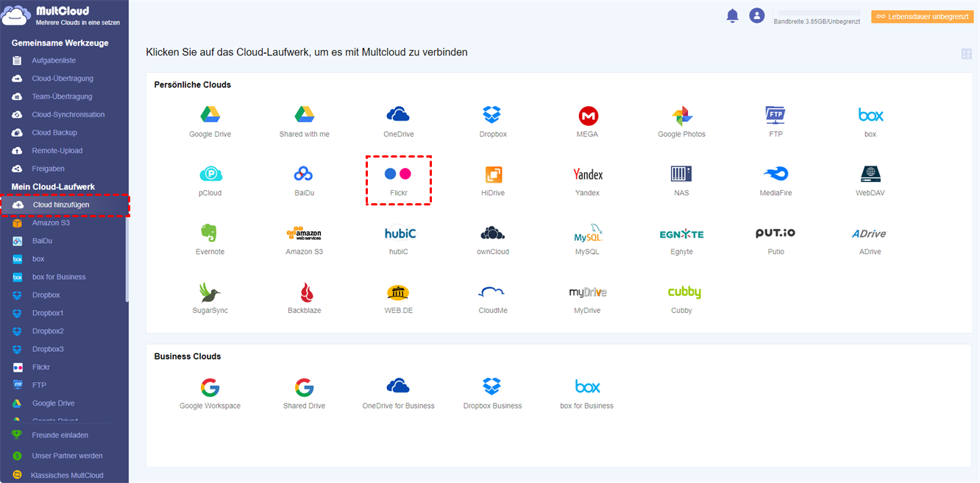980x483 pixels.
Task: Click the Google Drive cloud icon
Action: 210,115
